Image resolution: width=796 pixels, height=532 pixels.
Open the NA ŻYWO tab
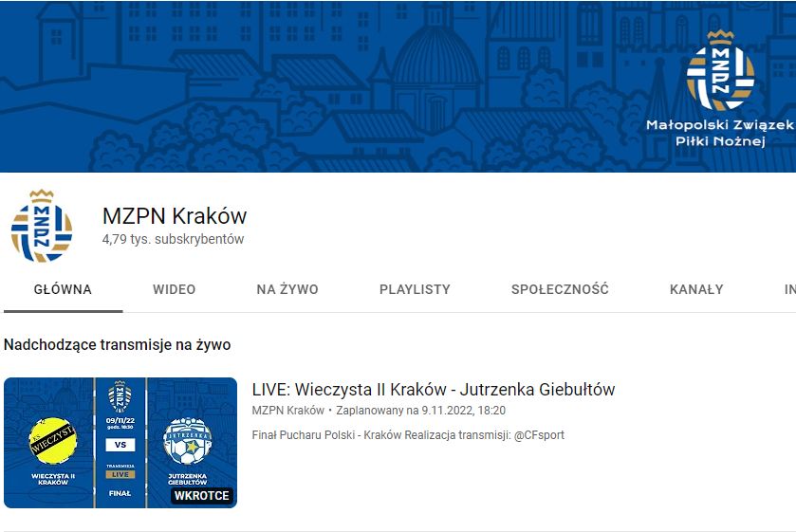click(287, 290)
